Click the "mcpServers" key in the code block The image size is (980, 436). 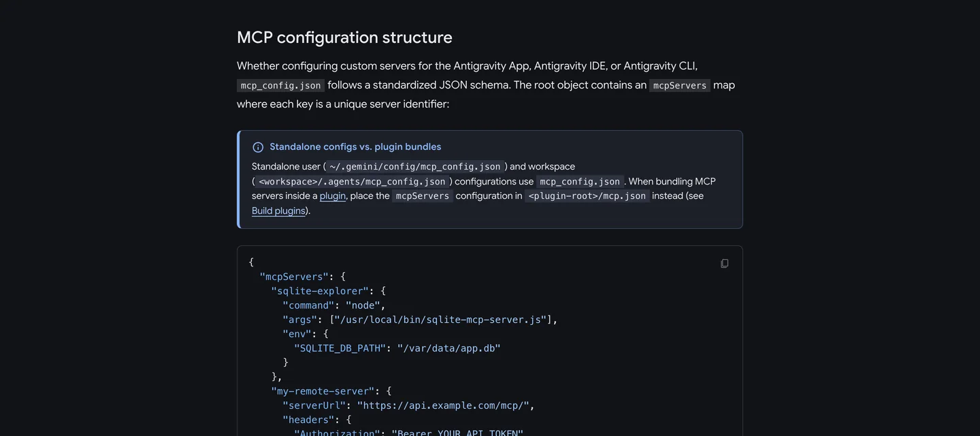(x=294, y=277)
